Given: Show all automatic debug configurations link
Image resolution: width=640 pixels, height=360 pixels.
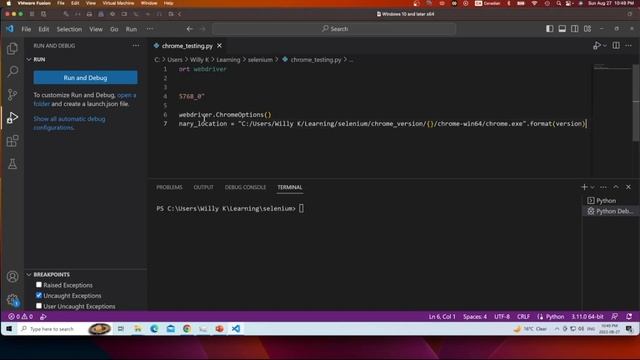Looking at the screenshot, I should click(69, 123).
